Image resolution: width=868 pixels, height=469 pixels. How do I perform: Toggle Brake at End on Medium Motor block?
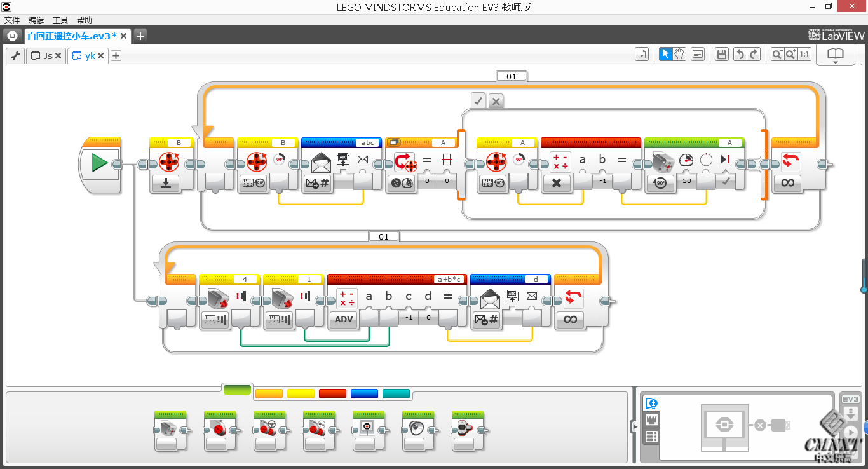(x=725, y=182)
